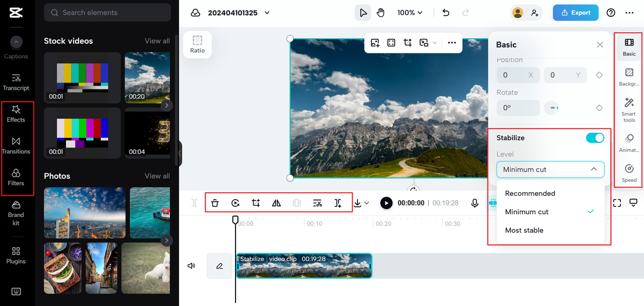This screenshot has width=644, height=306.
Task: Mirror the clip with the flip icon
Action: (x=276, y=203)
